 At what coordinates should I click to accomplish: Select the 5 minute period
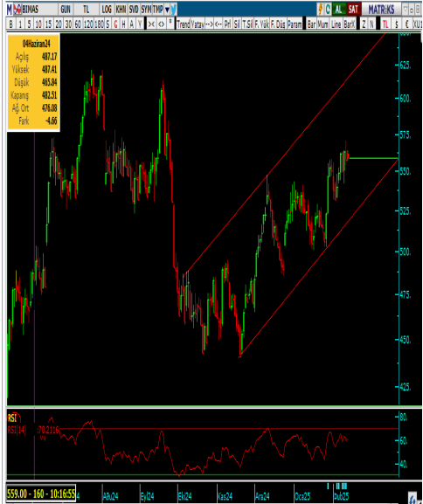click(29, 24)
